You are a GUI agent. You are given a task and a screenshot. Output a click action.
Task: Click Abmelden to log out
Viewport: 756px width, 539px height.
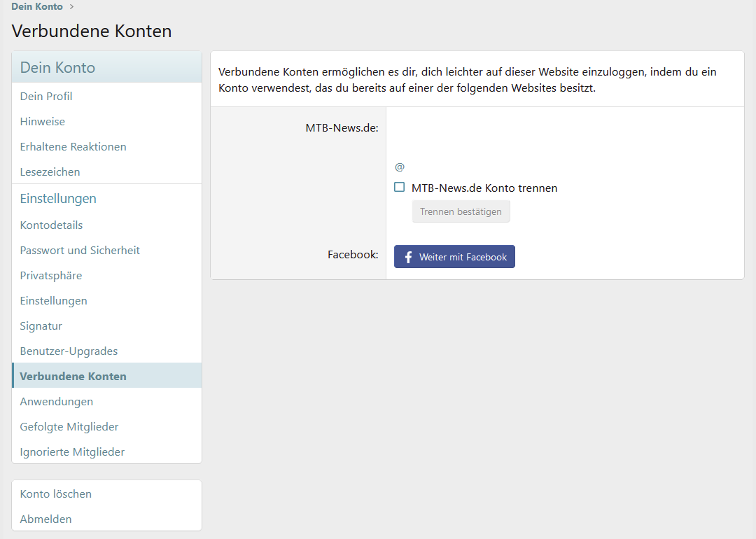(106, 519)
